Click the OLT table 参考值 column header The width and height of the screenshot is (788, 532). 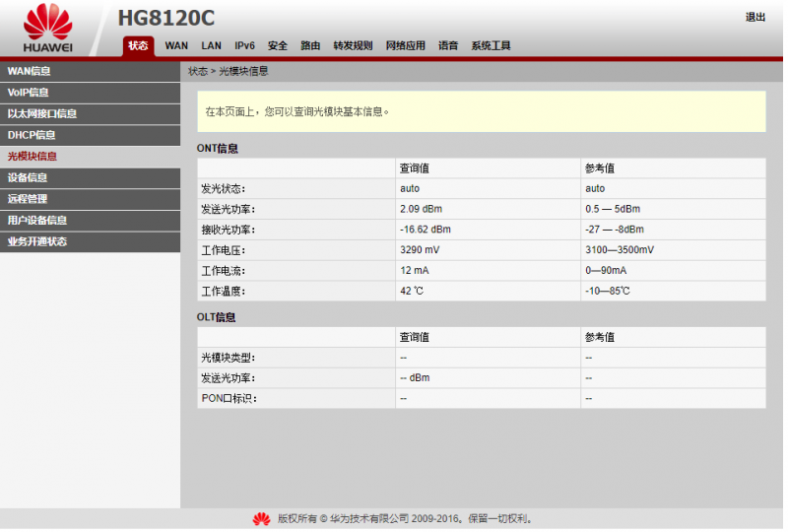tap(600, 337)
